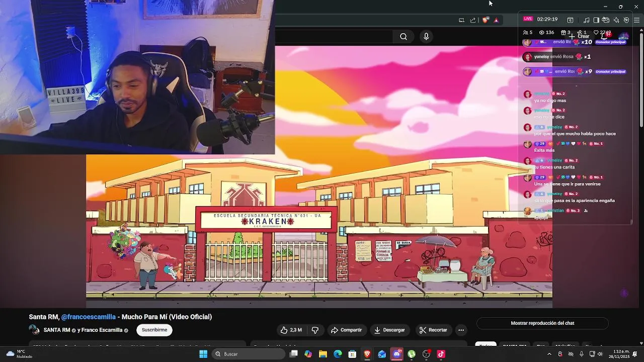
Task: Click the Compartir share button
Action: (x=346, y=330)
